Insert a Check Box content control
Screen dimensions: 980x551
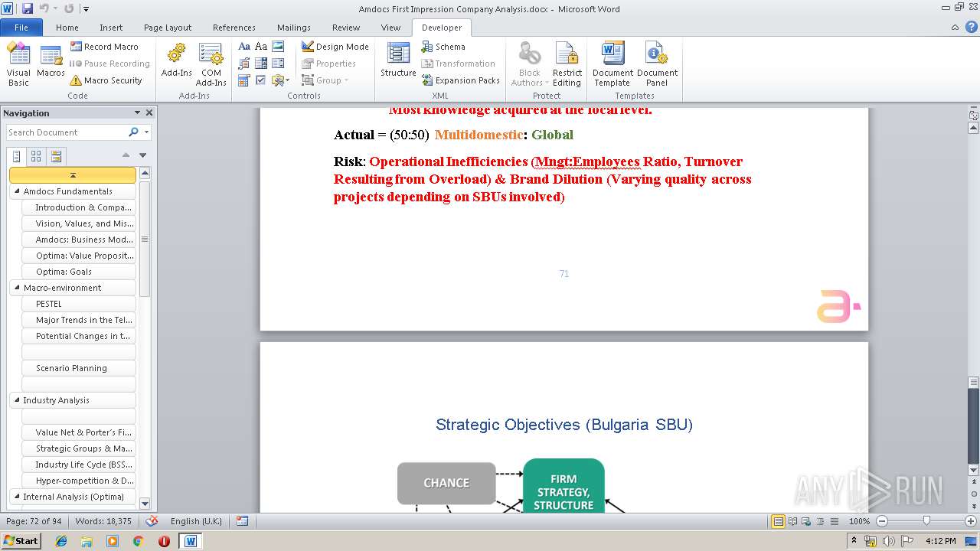(x=261, y=80)
